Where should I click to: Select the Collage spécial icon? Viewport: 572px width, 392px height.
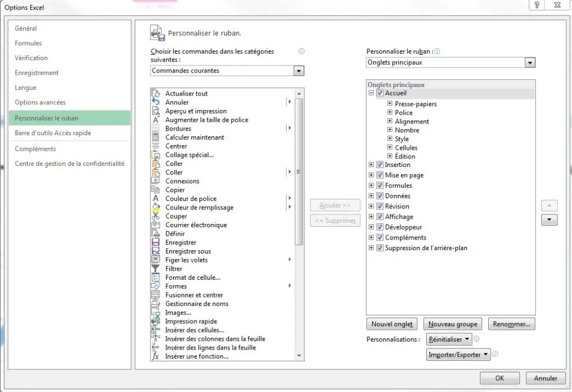(156, 155)
